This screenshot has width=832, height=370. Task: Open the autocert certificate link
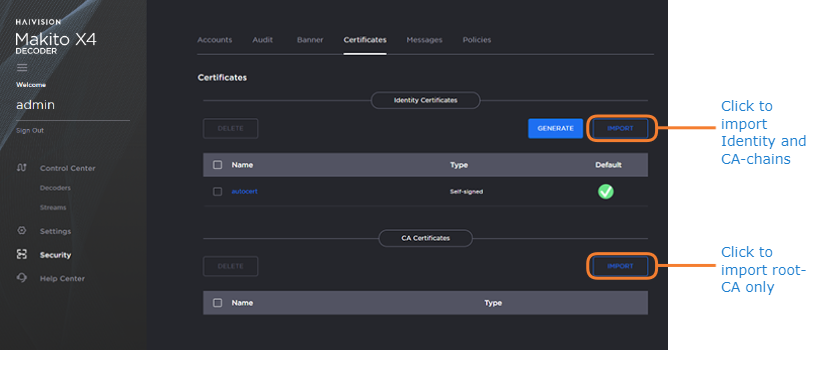(x=245, y=192)
